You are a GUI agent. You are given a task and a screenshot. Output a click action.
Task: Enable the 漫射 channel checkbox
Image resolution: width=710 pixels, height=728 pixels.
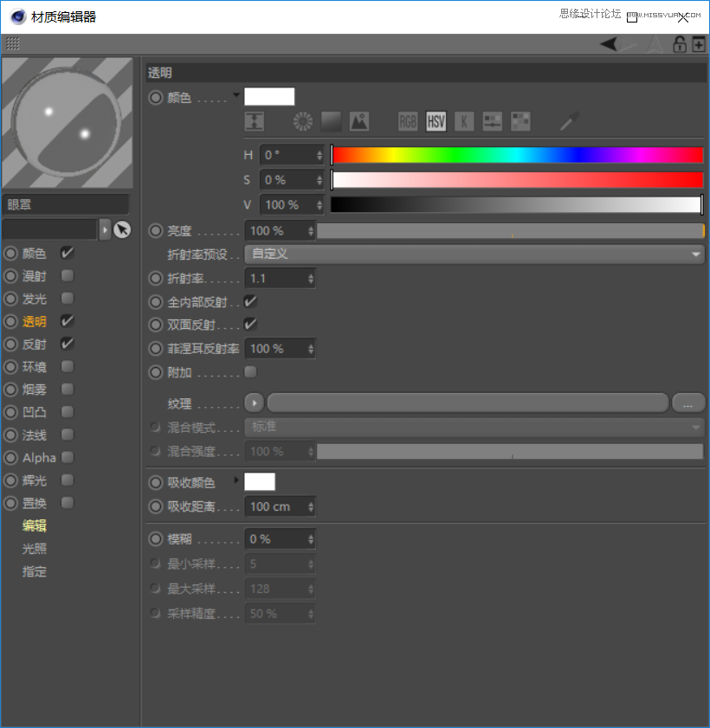pyautogui.click(x=67, y=276)
